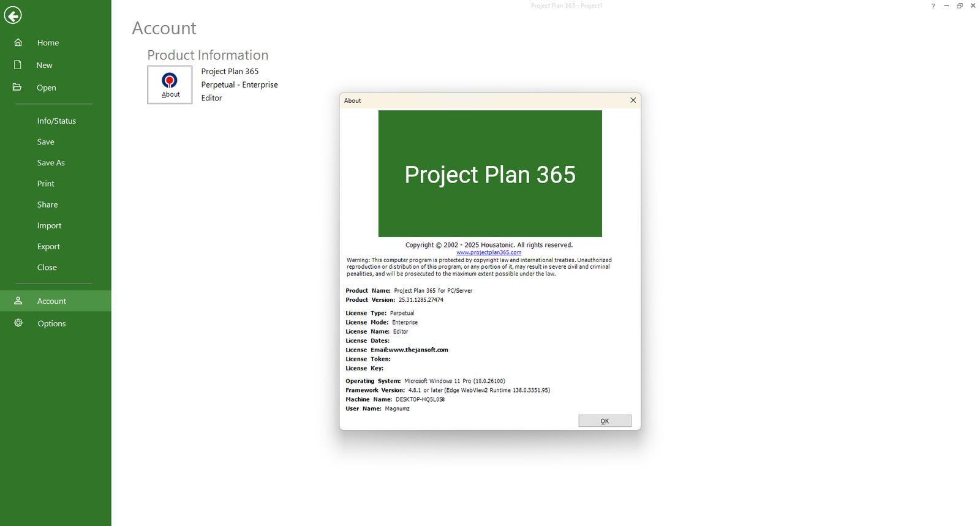The width and height of the screenshot is (980, 526).
Task: Click the License Type Perpetual text
Action: 380,313
